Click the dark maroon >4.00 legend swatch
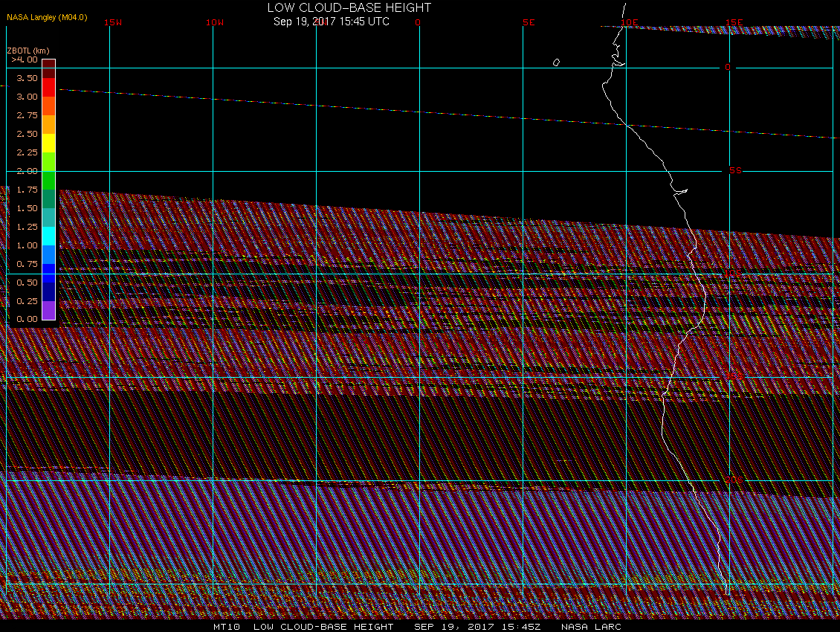This screenshot has height=632, width=840. pos(48,63)
